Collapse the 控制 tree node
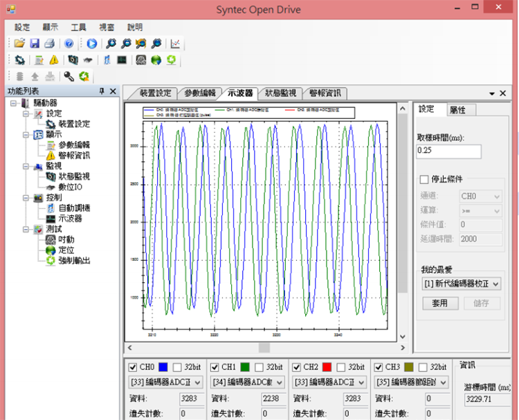Screen dimensions: 519x420 pos(26,198)
